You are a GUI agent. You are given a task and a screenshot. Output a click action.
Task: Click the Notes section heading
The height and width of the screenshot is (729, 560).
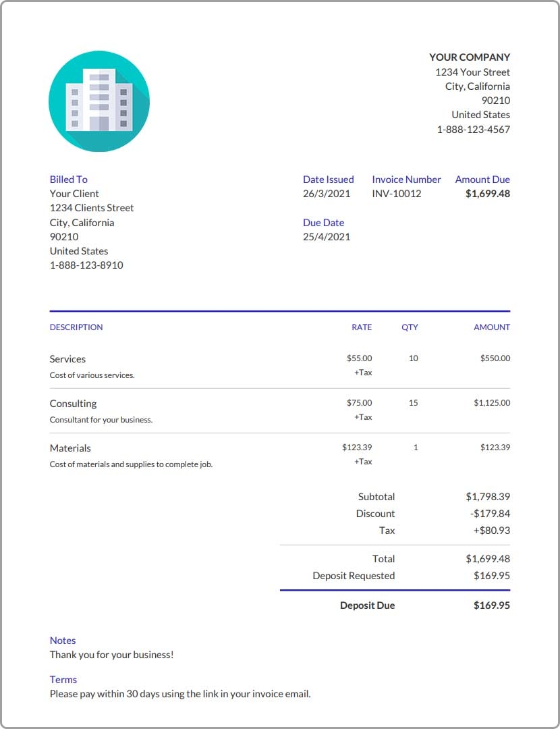coord(63,640)
